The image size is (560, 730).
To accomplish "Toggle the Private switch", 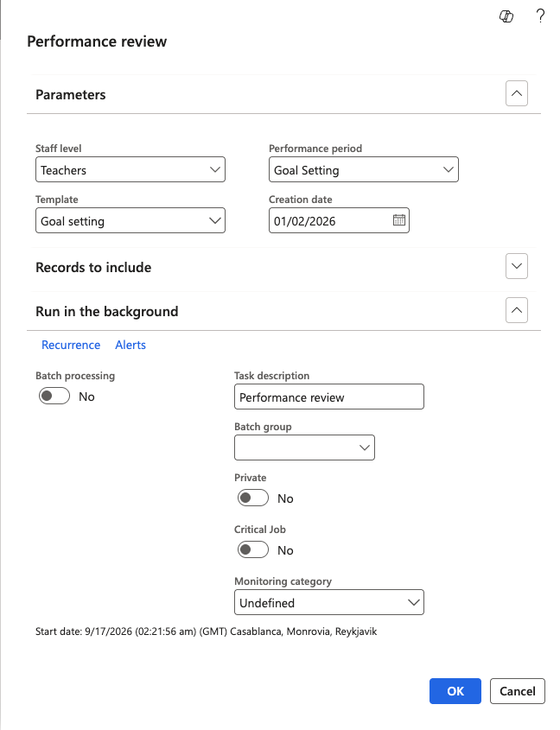I will [253, 498].
